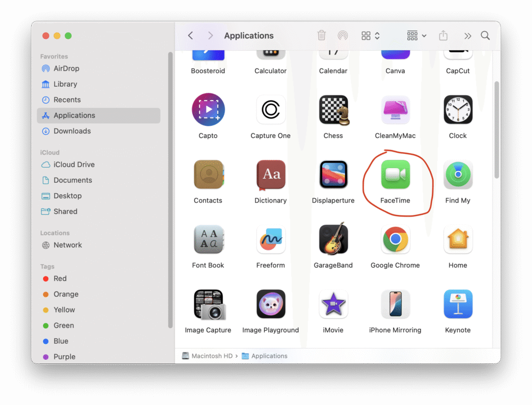Open the Capto app icon

pos(208,110)
